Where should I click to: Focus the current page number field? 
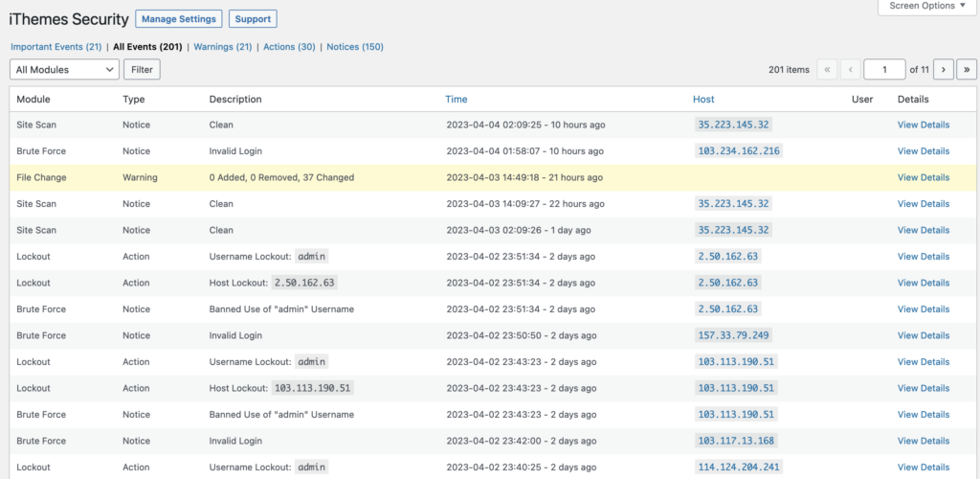click(x=884, y=69)
